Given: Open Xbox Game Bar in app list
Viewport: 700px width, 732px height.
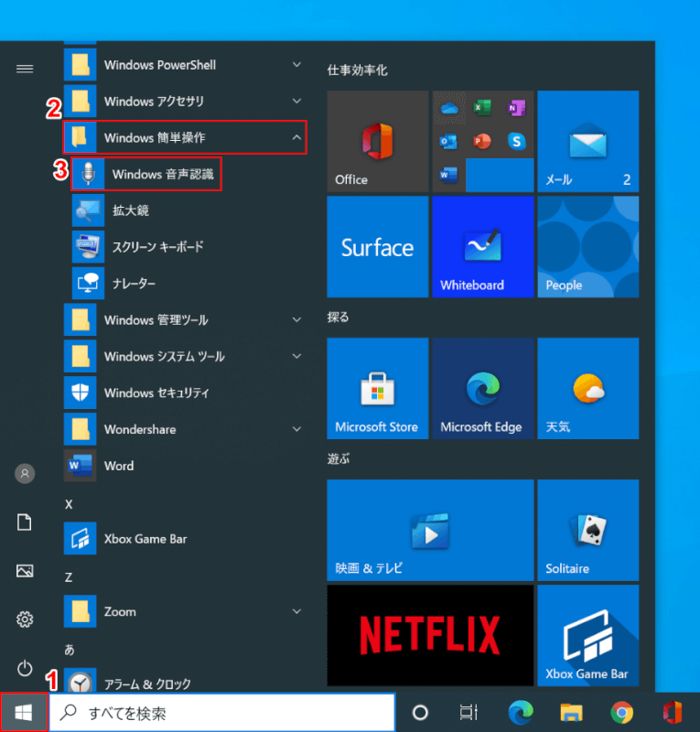Looking at the screenshot, I should click(185, 539).
